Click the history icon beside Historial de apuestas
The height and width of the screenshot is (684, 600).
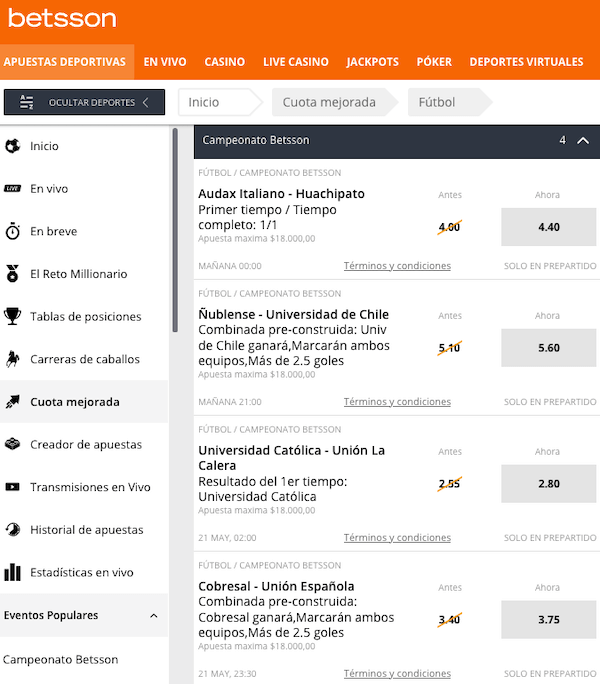(13, 530)
